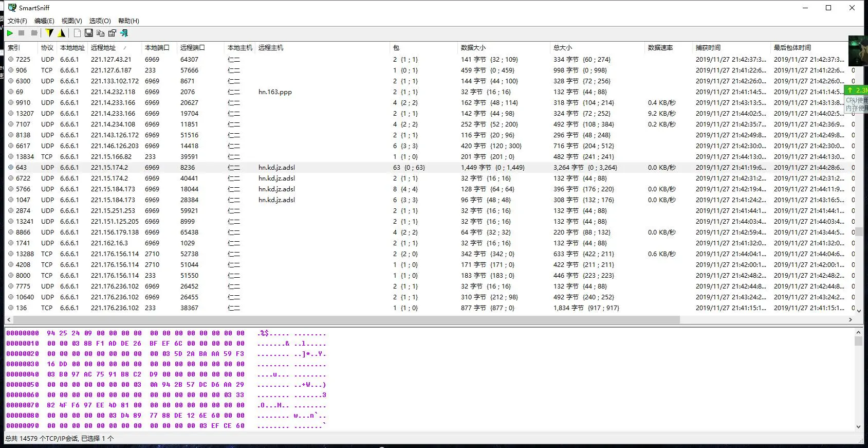Select remote address 221.162.16.3 cell

pyautogui.click(x=109, y=243)
